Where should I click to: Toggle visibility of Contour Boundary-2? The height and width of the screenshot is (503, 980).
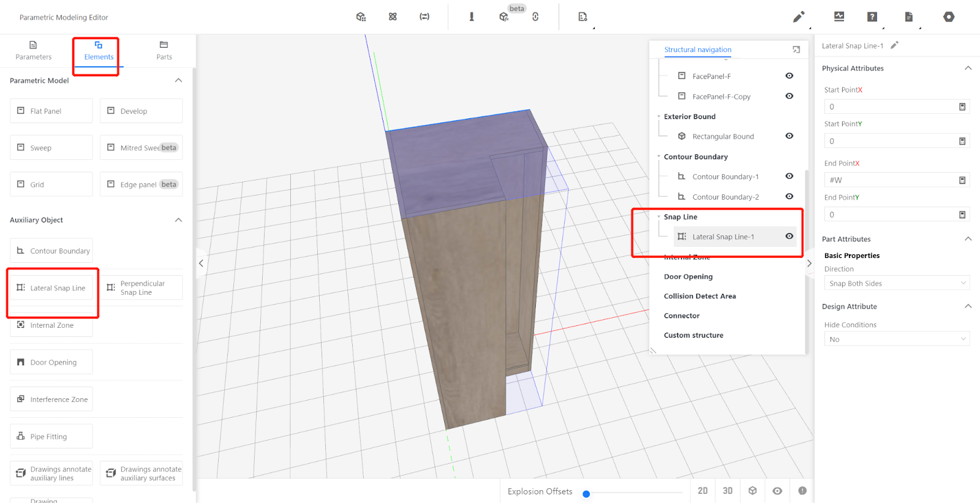[x=790, y=197]
